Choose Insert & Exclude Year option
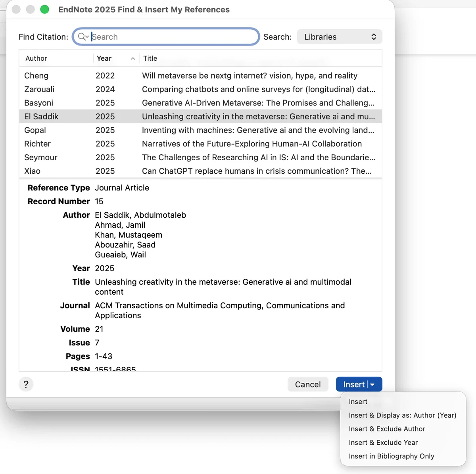 [383, 442]
